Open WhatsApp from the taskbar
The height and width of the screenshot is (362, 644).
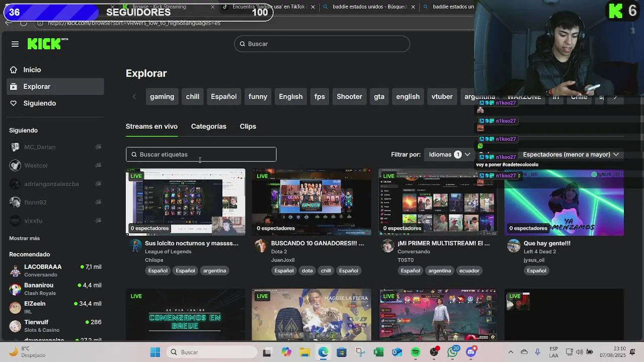point(453,352)
